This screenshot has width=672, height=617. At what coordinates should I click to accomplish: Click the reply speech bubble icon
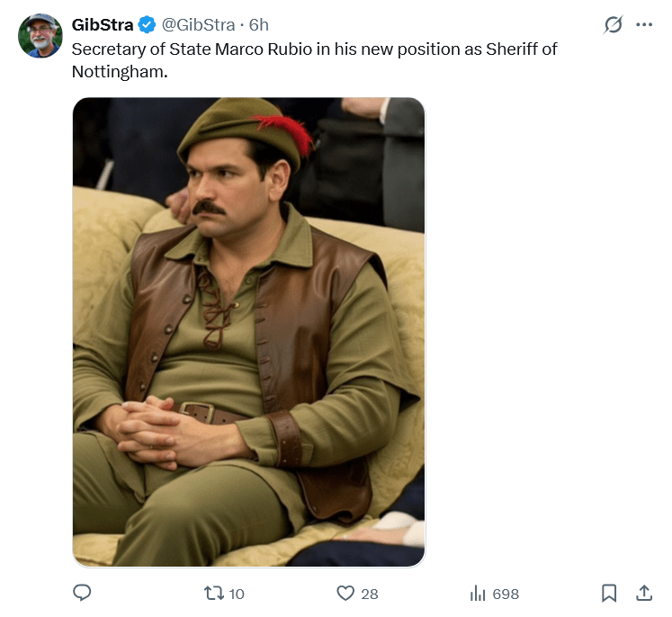pos(82,593)
